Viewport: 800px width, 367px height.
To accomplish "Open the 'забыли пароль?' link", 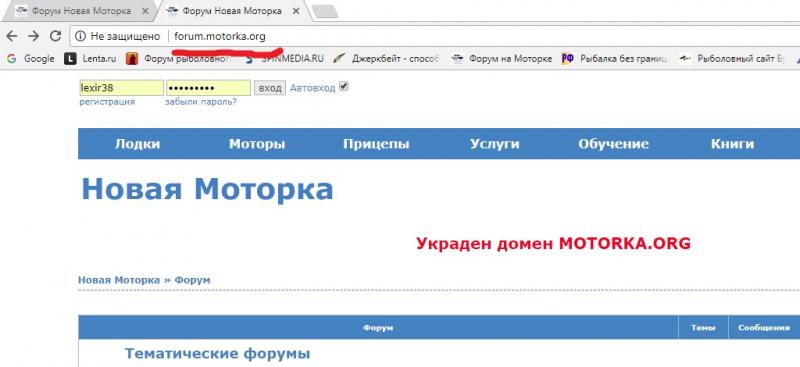I will (x=201, y=102).
